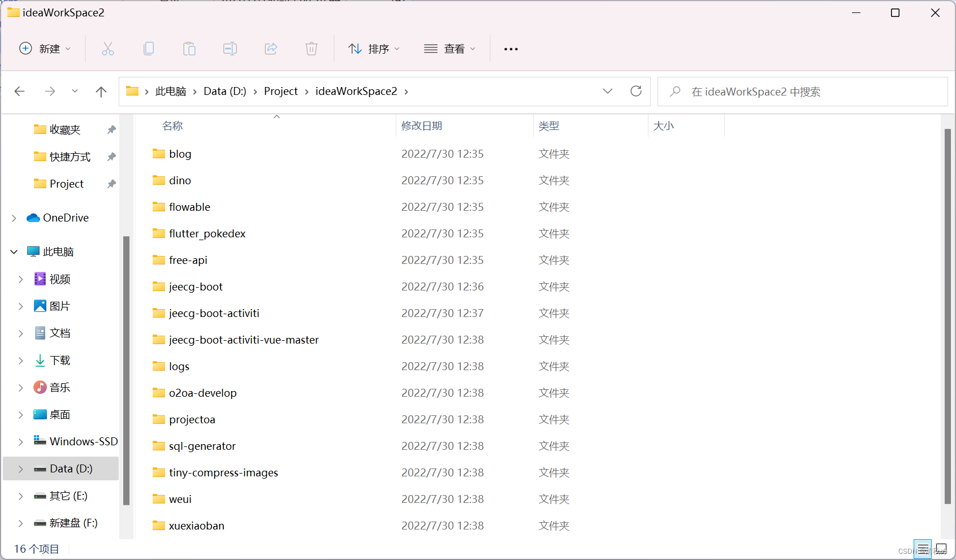Click the search magnifier icon
Screen dimensions: 956x560
[x=675, y=91]
